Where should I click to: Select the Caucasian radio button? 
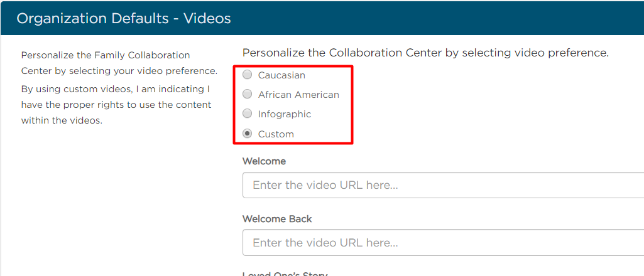click(x=248, y=75)
